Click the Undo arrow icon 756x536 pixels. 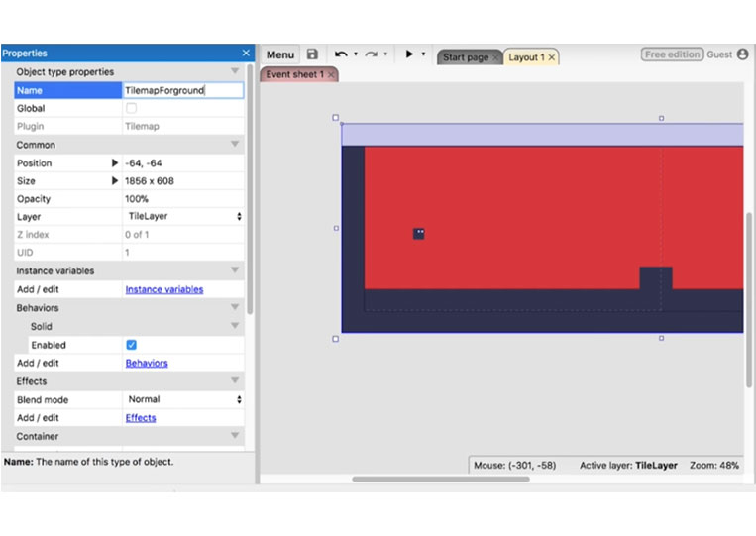point(342,54)
